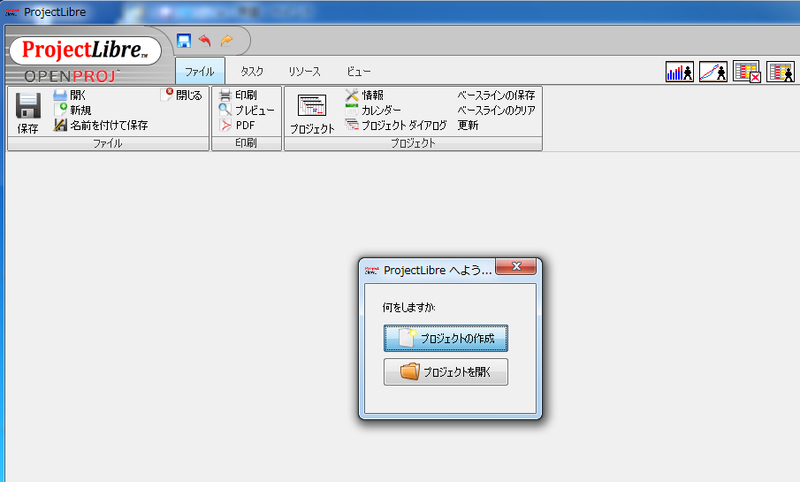Click プロジェクトの作成 button

446,338
